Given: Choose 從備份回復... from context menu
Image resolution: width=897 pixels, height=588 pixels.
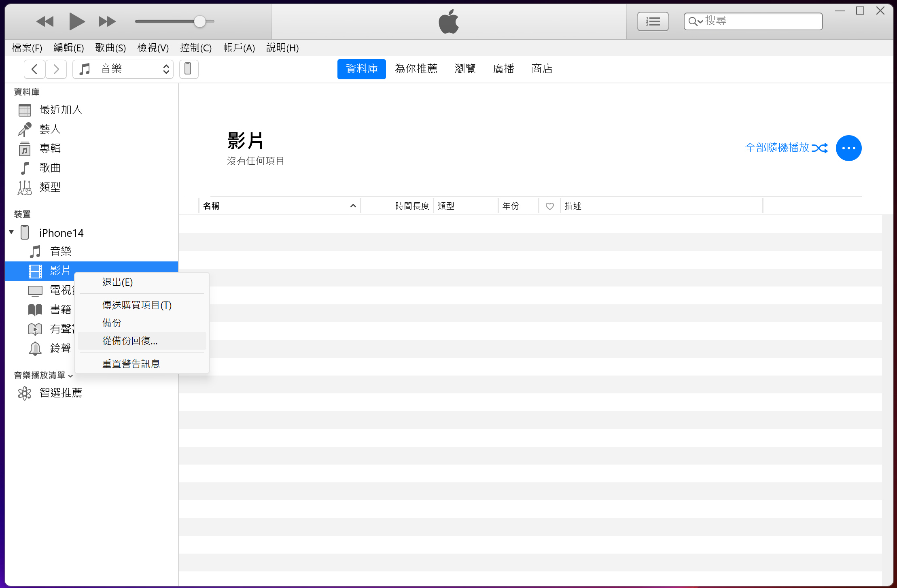Looking at the screenshot, I should tap(142, 341).
